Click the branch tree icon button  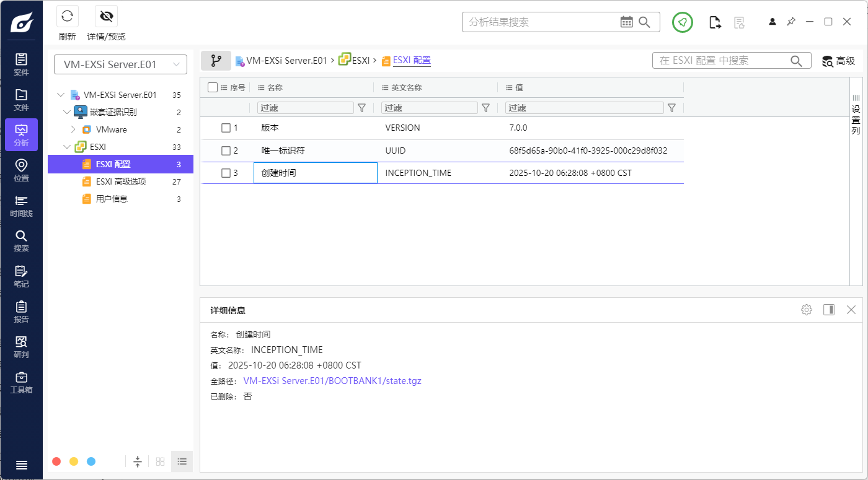tap(216, 61)
